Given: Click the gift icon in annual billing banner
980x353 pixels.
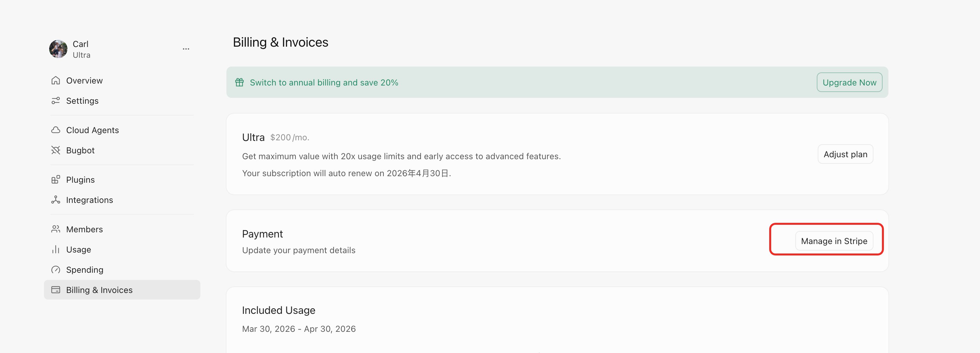Looking at the screenshot, I should click(239, 82).
